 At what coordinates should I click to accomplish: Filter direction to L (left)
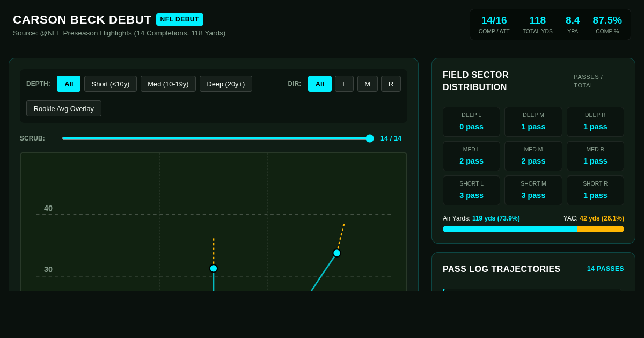click(344, 84)
